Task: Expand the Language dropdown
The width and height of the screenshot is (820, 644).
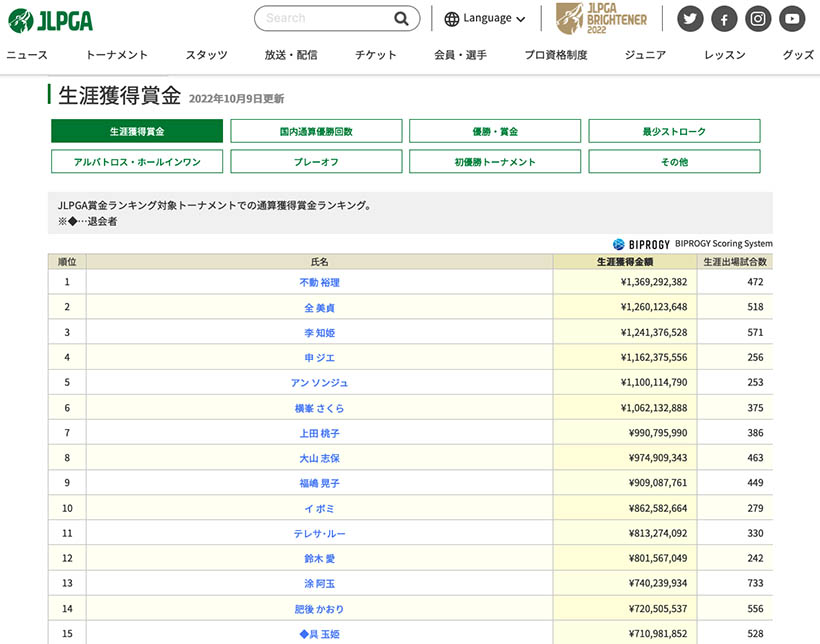Action: [485, 19]
